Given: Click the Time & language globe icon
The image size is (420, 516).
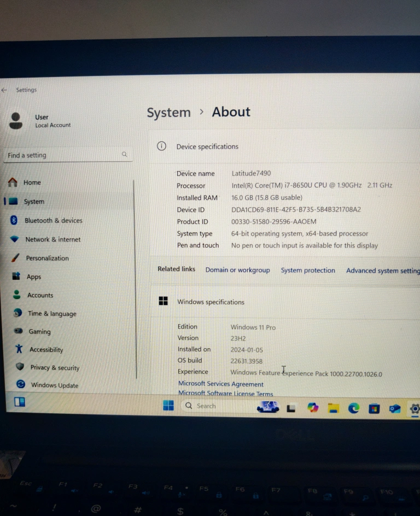Looking at the screenshot, I should pyautogui.click(x=17, y=313).
